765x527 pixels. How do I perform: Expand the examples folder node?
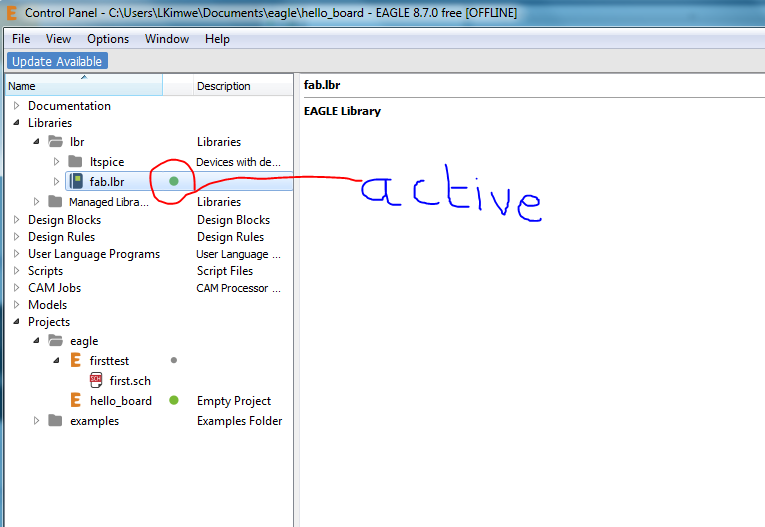tap(37, 420)
